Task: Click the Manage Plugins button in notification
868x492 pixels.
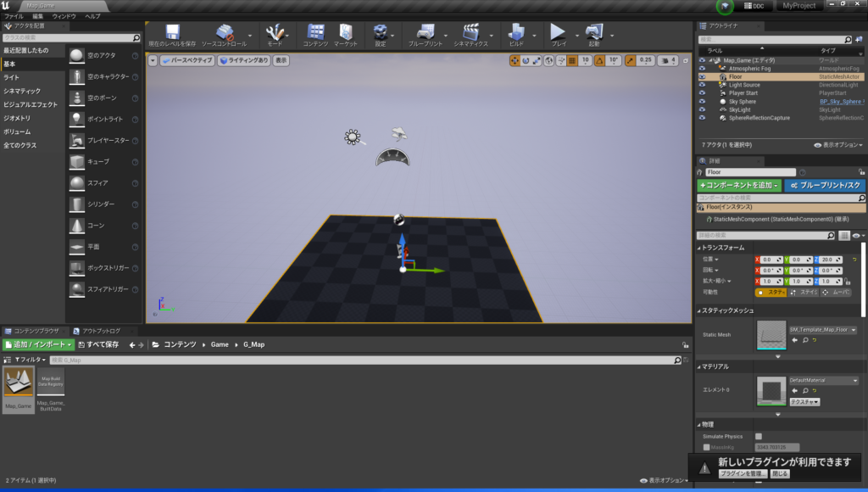Action: pos(743,473)
